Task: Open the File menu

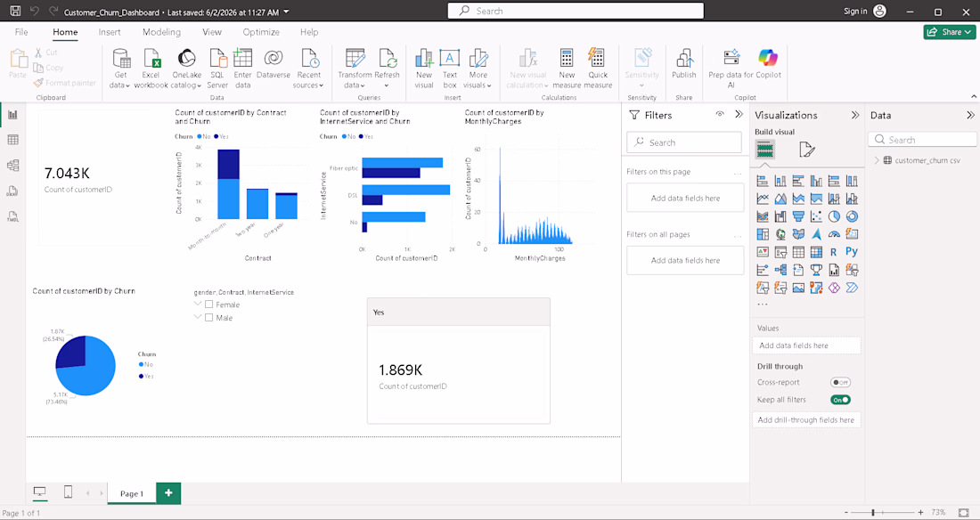Action: pyautogui.click(x=21, y=32)
